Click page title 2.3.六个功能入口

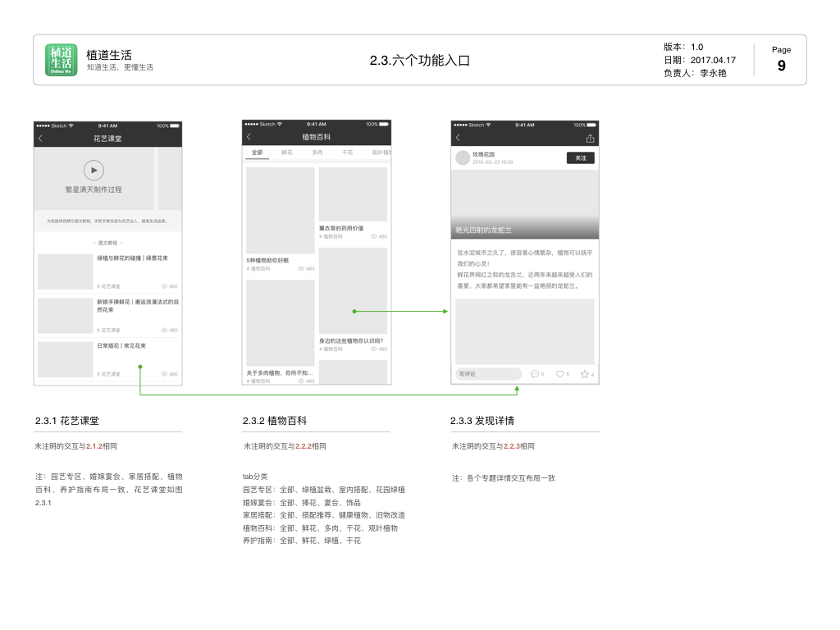pos(419,60)
